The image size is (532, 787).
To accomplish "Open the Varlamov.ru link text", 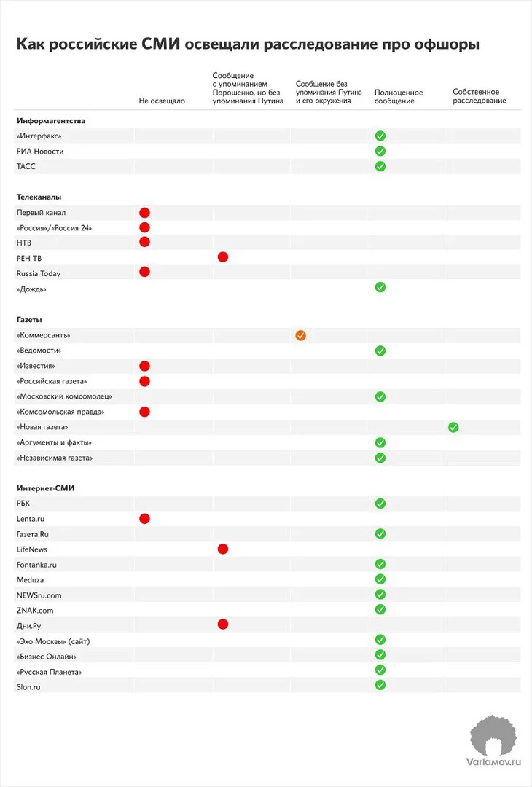I will (493, 763).
